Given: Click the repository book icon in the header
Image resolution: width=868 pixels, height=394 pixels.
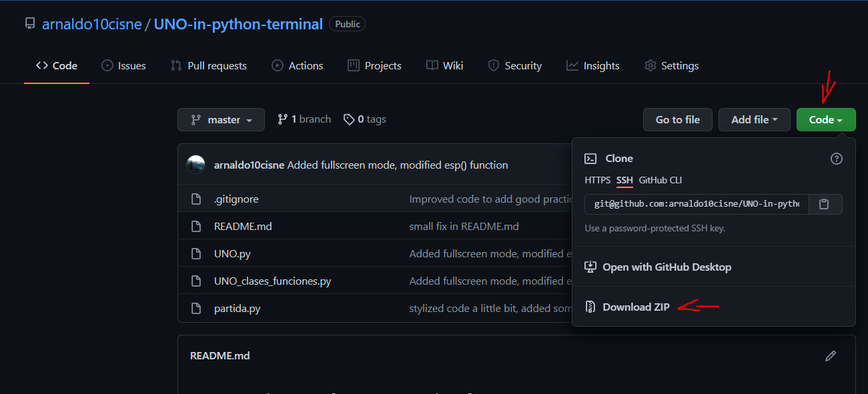Looking at the screenshot, I should click(29, 23).
